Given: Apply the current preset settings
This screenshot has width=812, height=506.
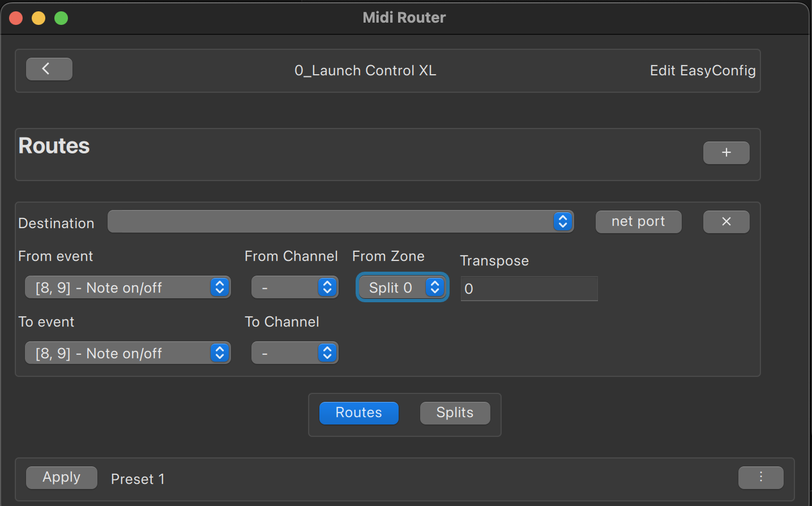Looking at the screenshot, I should [x=62, y=478].
